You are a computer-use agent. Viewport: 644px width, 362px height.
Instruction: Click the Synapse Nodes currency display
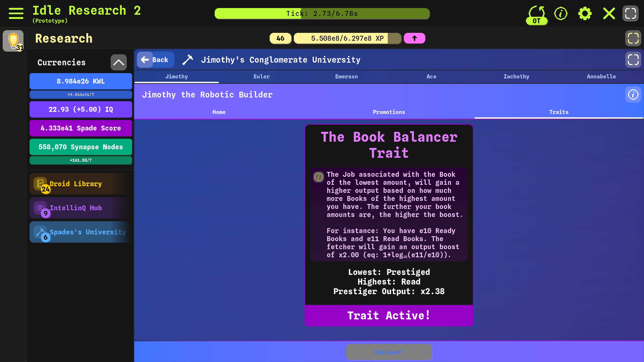tap(80, 147)
